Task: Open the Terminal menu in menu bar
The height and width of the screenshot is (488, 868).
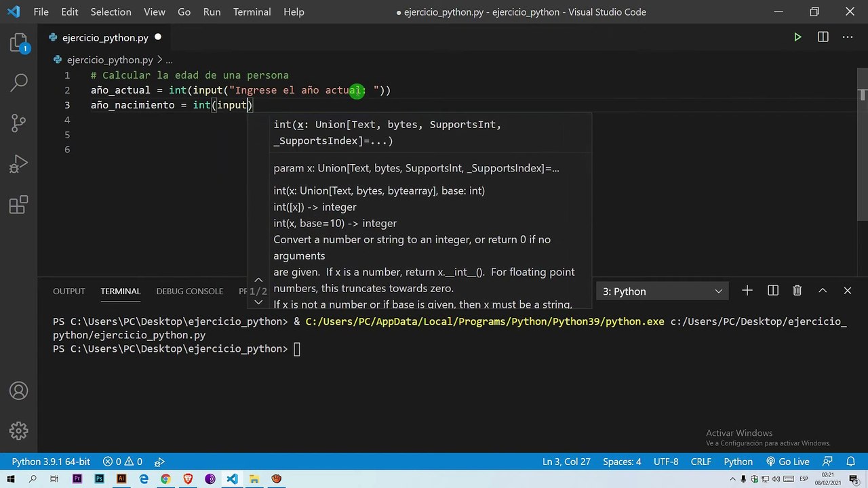Action: click(252, 12)
